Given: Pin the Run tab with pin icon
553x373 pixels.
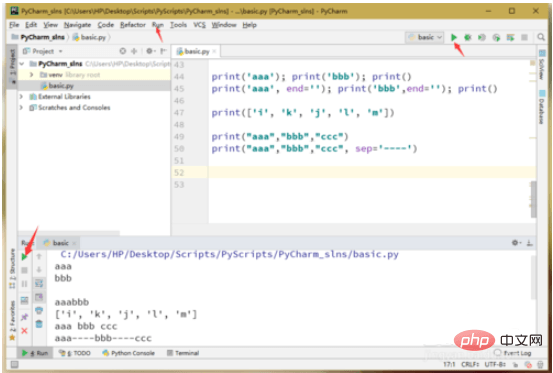Looking at the screenshot, I should coord(24,317).
